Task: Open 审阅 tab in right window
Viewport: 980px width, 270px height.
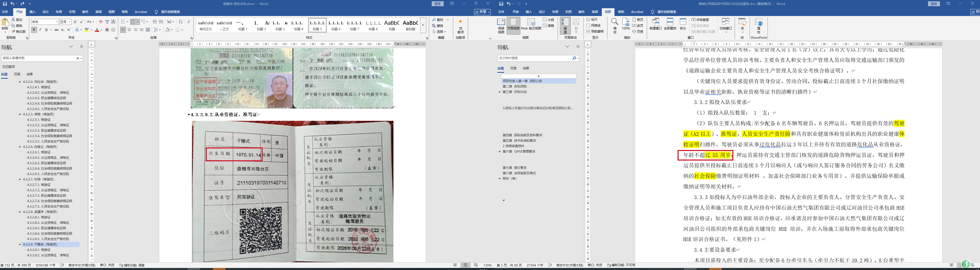Action: (595, 12)
